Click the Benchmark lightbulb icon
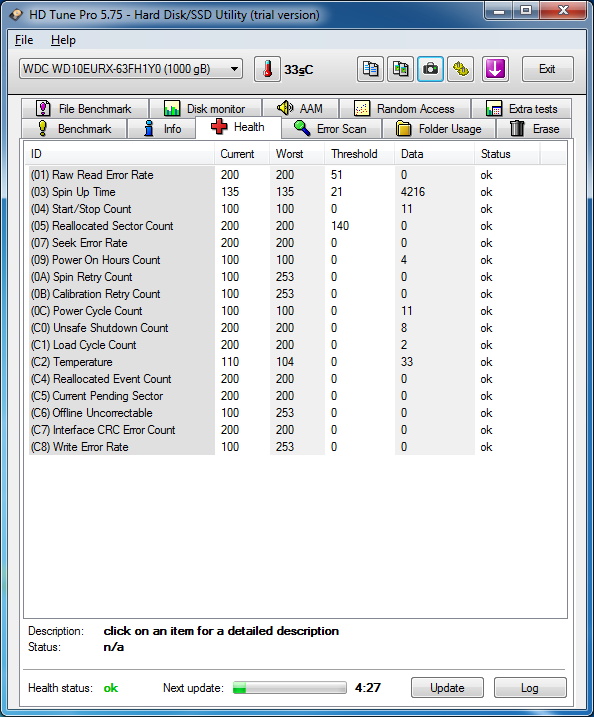 point(43,128)
